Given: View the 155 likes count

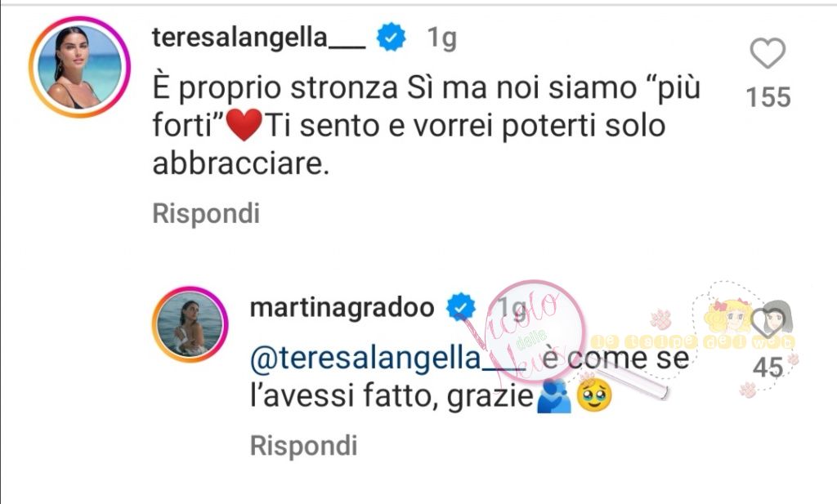Looking at the screenshot, I should 768,97.
